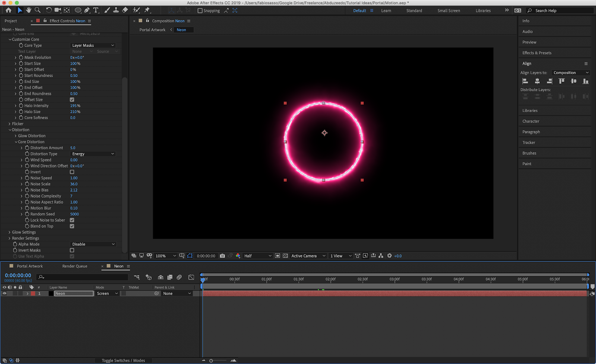The image size is (596, 364).
Task: Take a snapshot with camera icon
Action: click(x=222, y=256)
